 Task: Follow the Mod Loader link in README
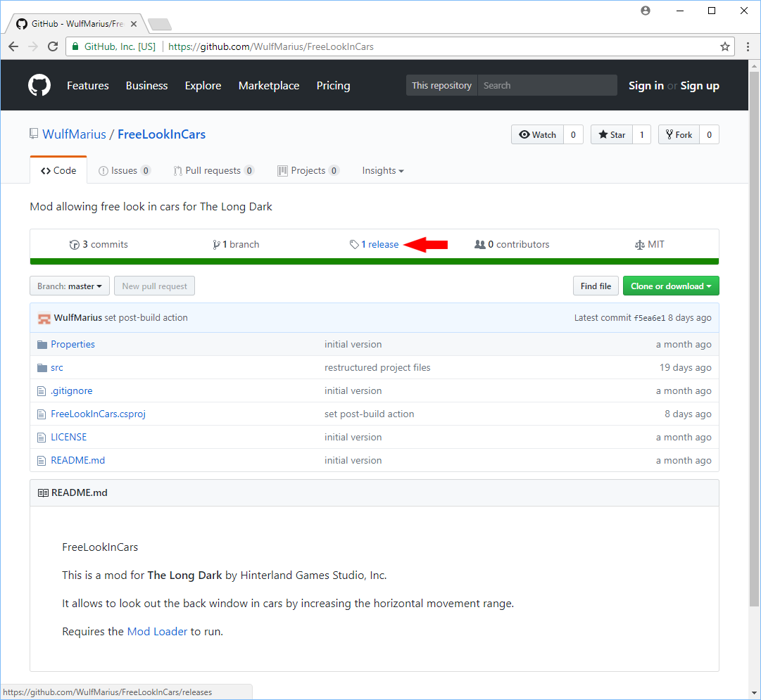(157, 632)
